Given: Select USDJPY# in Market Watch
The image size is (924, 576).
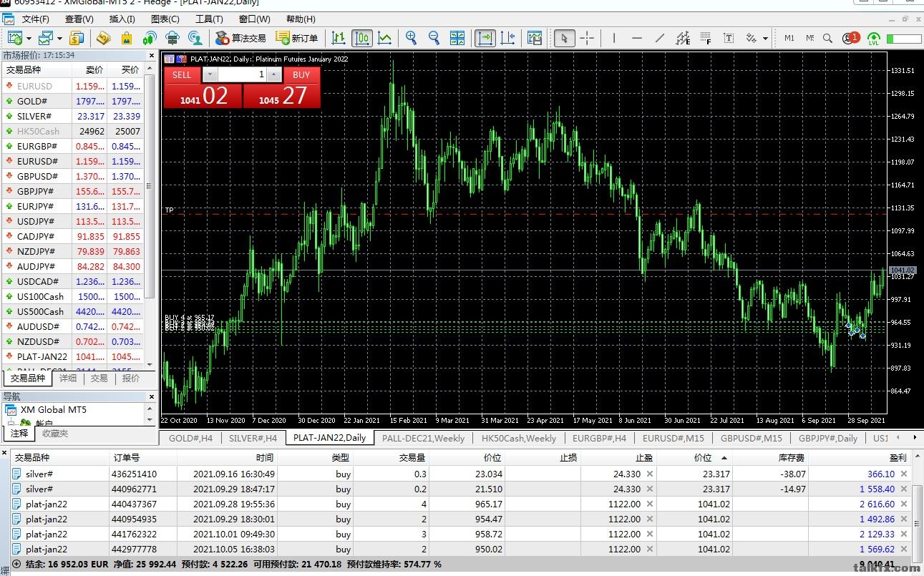Looking at the screenshot, I should coord(72,221).
